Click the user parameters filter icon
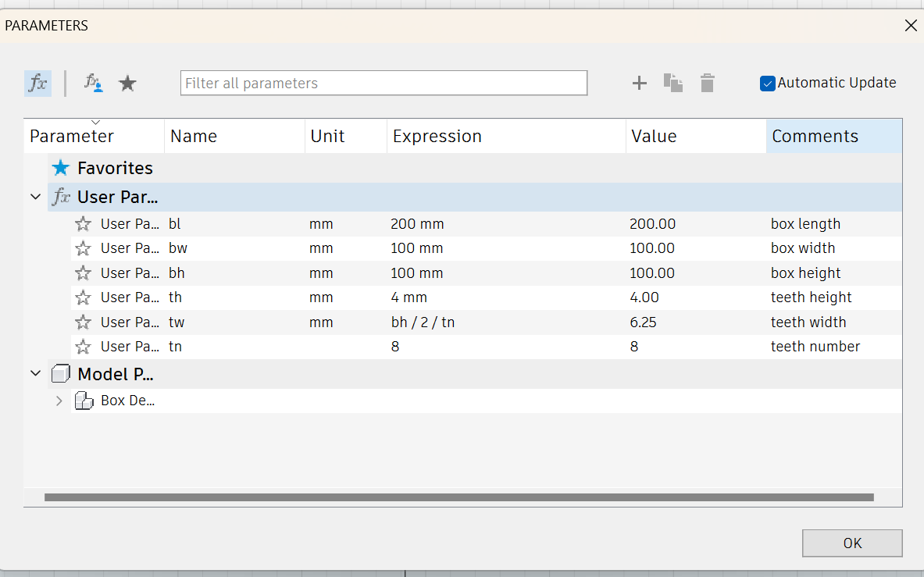924x577 pixels. (x=94, y=83)
